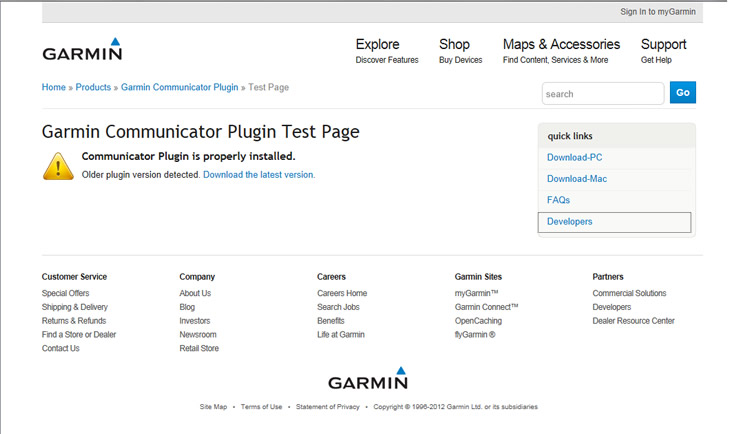
Task: Open Download-Mac quick link
Action: [x=576, y=179]
